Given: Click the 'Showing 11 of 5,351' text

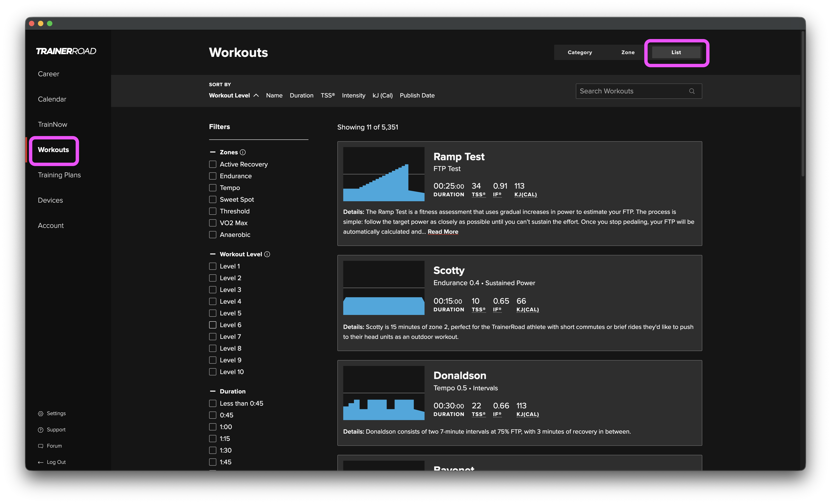Looking at the screenshot, I should pos(368,127).
